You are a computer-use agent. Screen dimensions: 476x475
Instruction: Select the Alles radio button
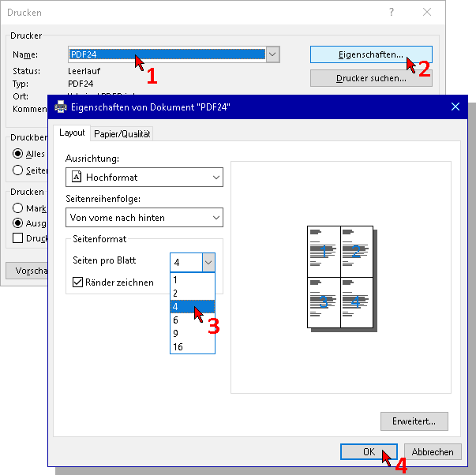(x=18, y=154)
